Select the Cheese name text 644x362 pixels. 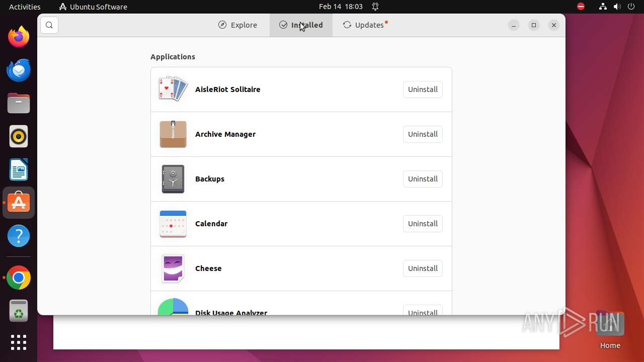click(x=208, y=268)
